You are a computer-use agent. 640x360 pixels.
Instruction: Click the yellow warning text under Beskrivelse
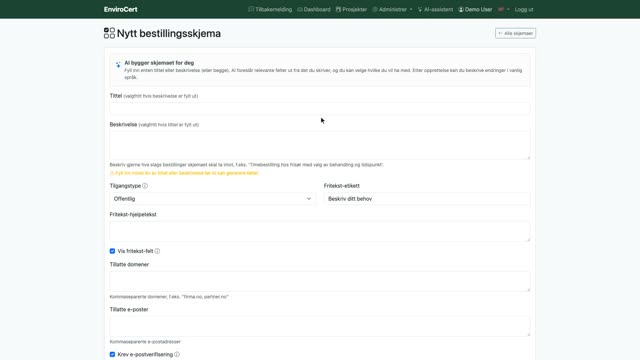[x=184, y=173]
